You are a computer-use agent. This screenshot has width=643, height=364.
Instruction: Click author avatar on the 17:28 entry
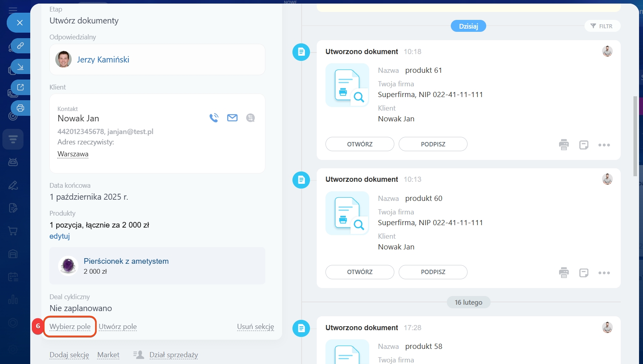click(x=607, y=327)
